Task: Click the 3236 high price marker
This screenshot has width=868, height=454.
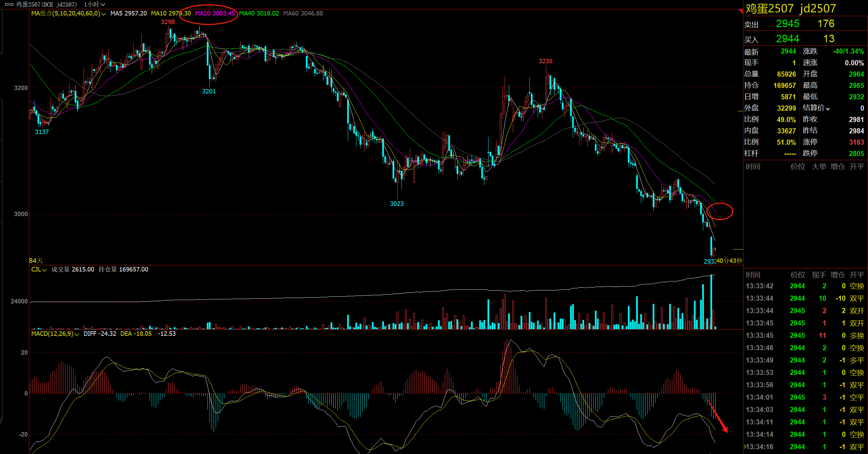Action: [x=545, y=61]
